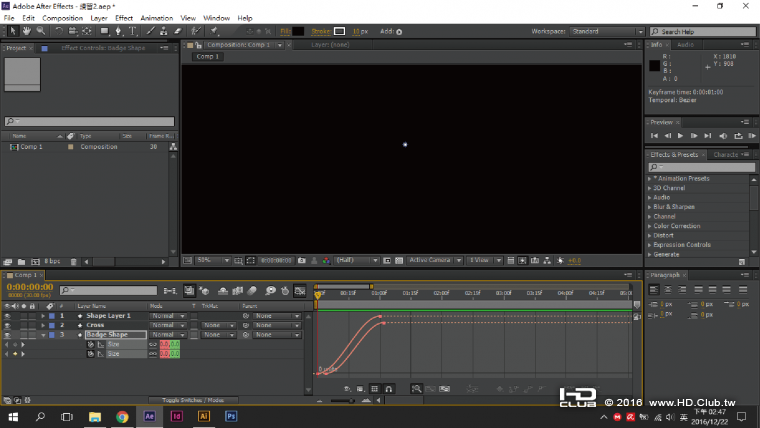The height and width of the screenshot is (428, 760).
Task: Open the Cross layer blending mode dropdown
Action: point(167,325)
